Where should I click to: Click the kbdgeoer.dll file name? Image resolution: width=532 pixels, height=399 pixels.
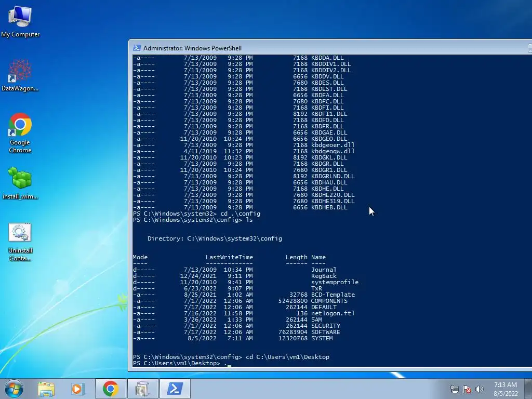pos(333,145)
